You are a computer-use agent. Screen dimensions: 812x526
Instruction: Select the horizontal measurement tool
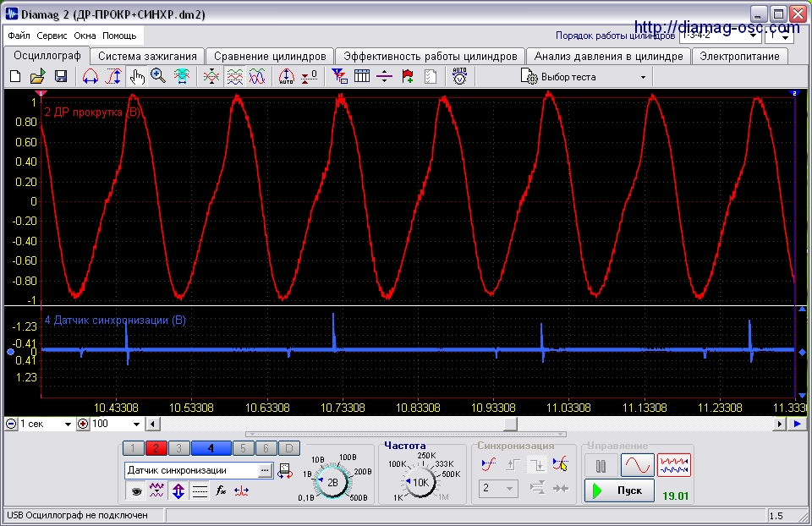coord(91,77)
